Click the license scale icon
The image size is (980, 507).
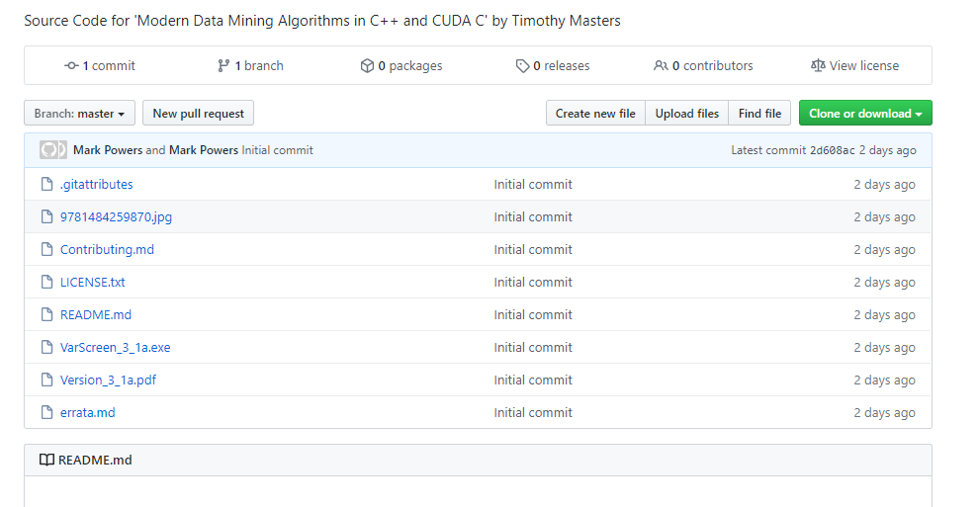(817, 66)
